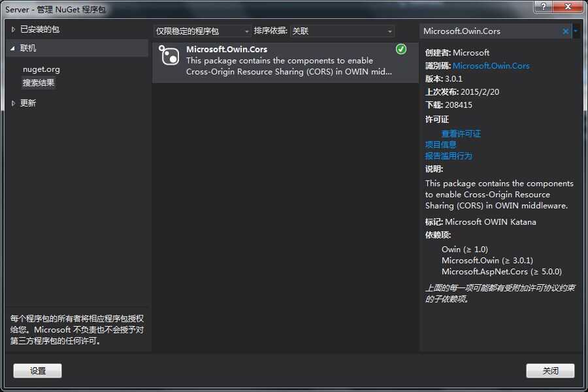Clear the search box with the X icon

(566, 31)
